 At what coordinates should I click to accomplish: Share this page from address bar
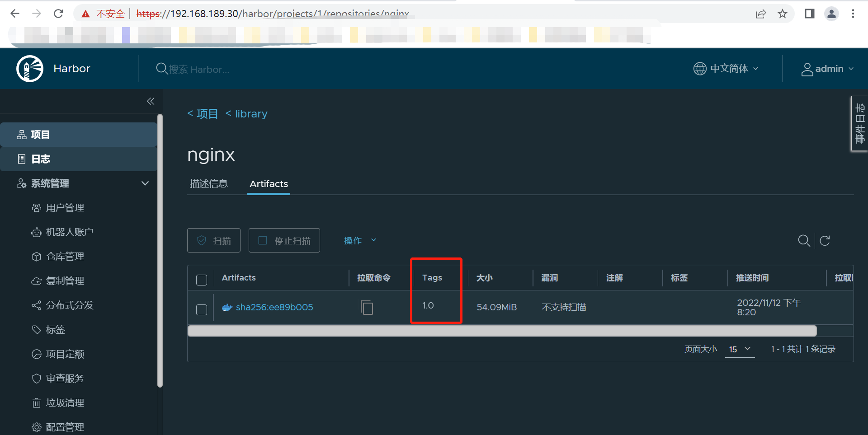point(761,14)
